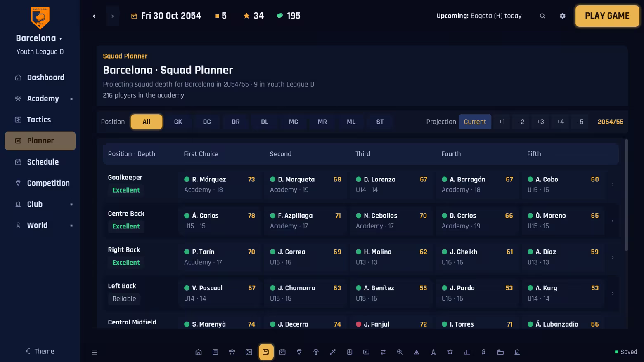Expand the Club submenu marker

[x=71, y=205]
